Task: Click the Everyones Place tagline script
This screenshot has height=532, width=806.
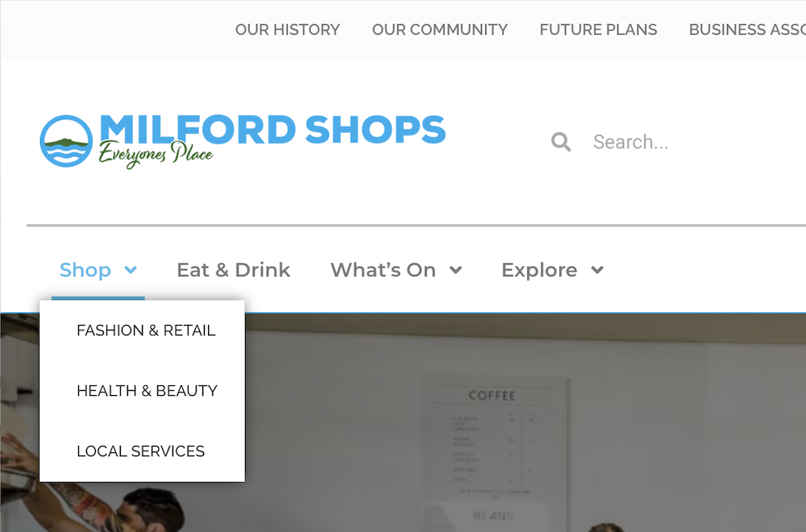Action: (x=156, y=154)
